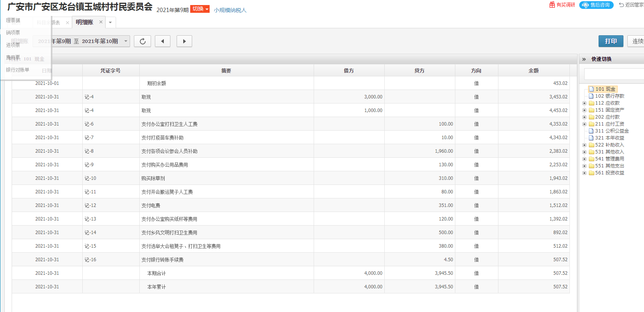The height and width of the screenshot is (312, 644).
Task: Select 销项票 menu item
Action: click(13, 33)
